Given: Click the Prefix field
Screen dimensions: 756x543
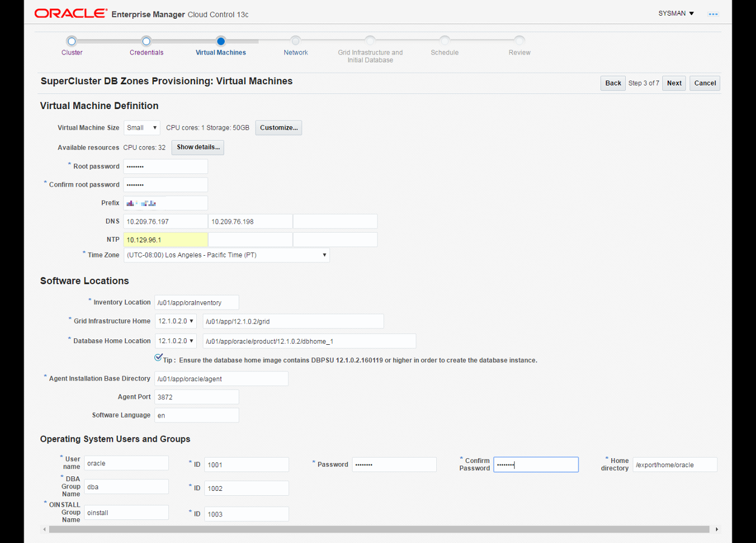Looking at the screenshot, I should point(166,203).
